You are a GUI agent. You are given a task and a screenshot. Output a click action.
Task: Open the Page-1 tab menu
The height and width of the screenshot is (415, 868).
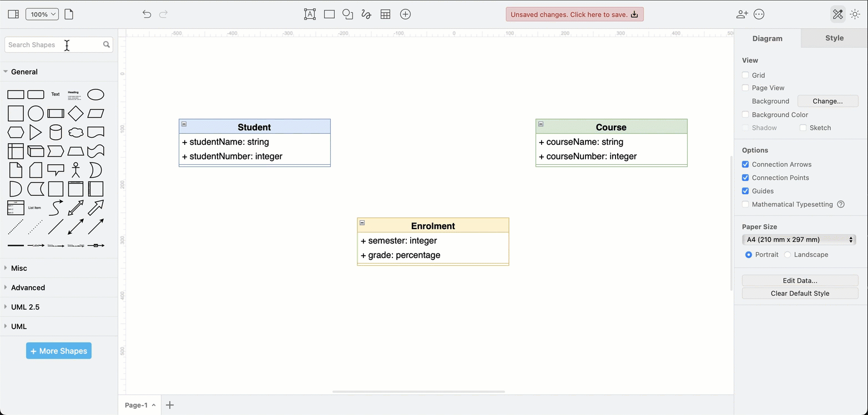(x=153, y=405)
